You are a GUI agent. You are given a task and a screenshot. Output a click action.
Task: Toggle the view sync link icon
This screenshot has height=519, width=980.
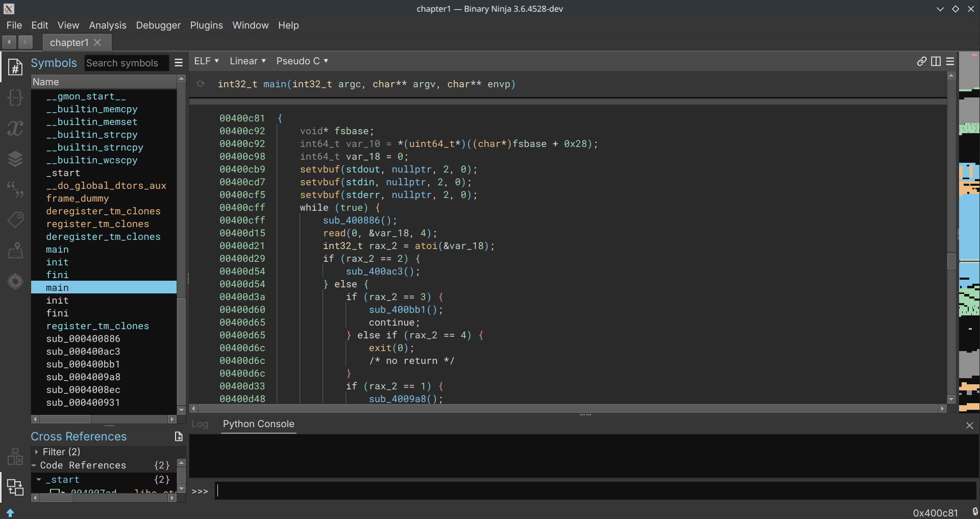point(921,61)
